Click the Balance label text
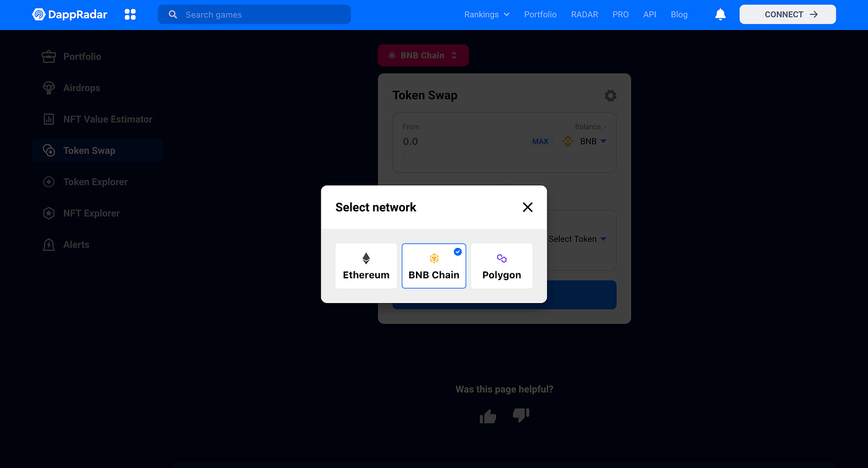The height and width of the screenshot is (468, 868). [590, 126]
